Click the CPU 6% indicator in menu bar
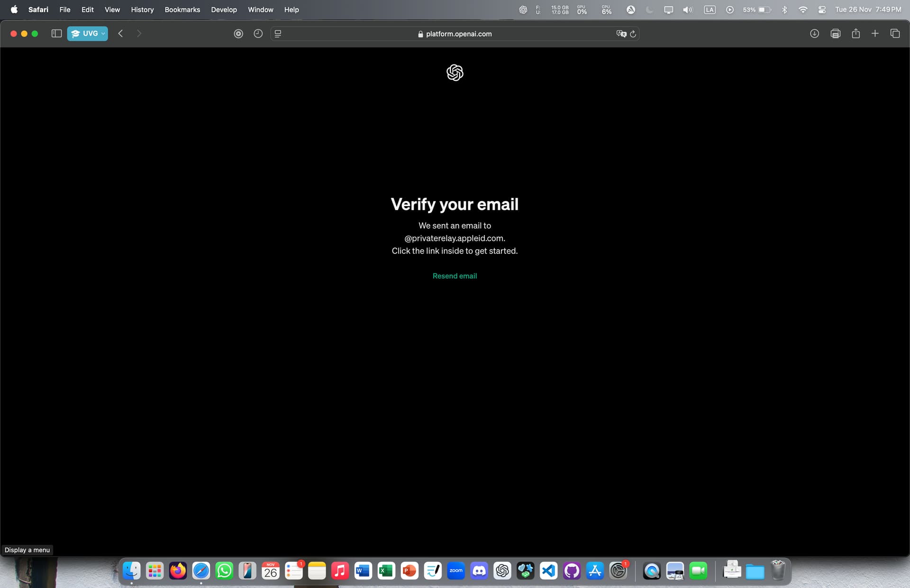 point(607,9)
